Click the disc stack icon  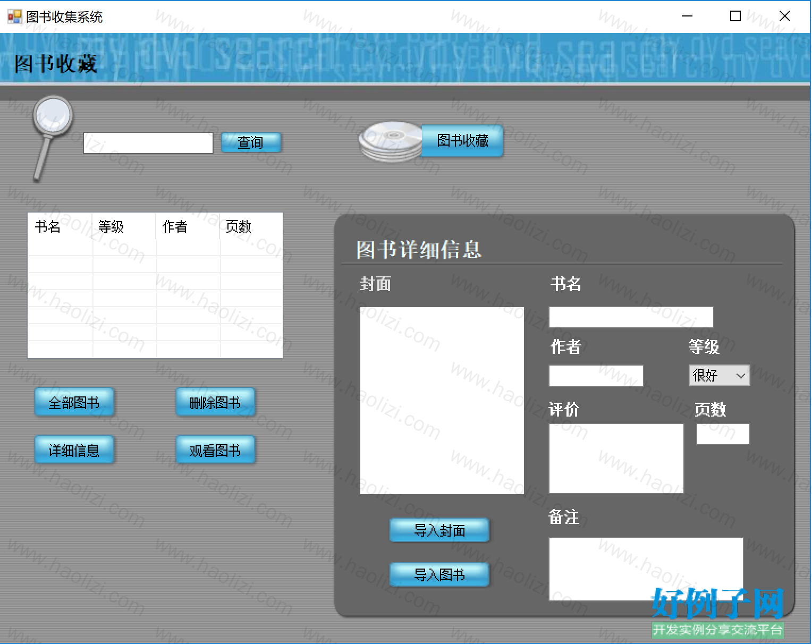coord(391,142)
